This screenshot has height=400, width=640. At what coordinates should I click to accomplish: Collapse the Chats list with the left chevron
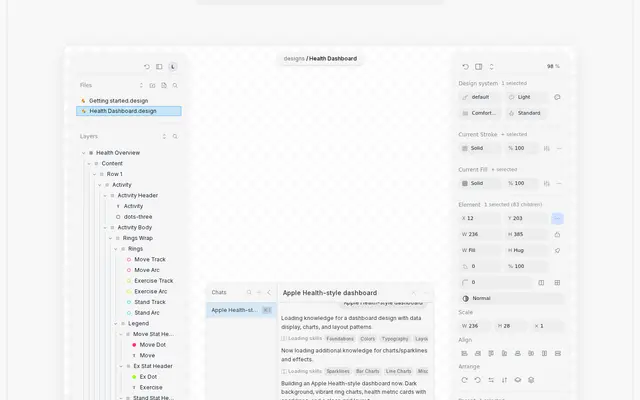(x=269, y=292)
